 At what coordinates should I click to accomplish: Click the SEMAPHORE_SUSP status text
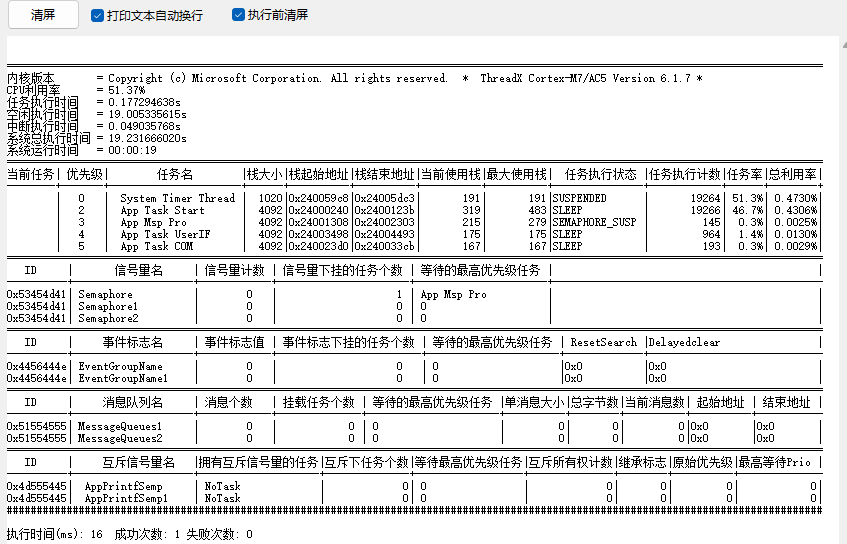(x=593, y=222)
